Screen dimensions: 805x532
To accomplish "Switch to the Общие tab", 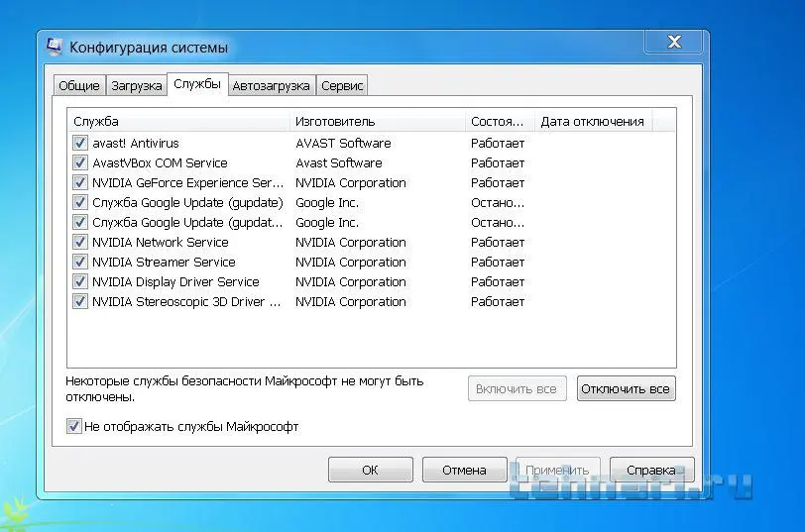I will tap(79, 85).
